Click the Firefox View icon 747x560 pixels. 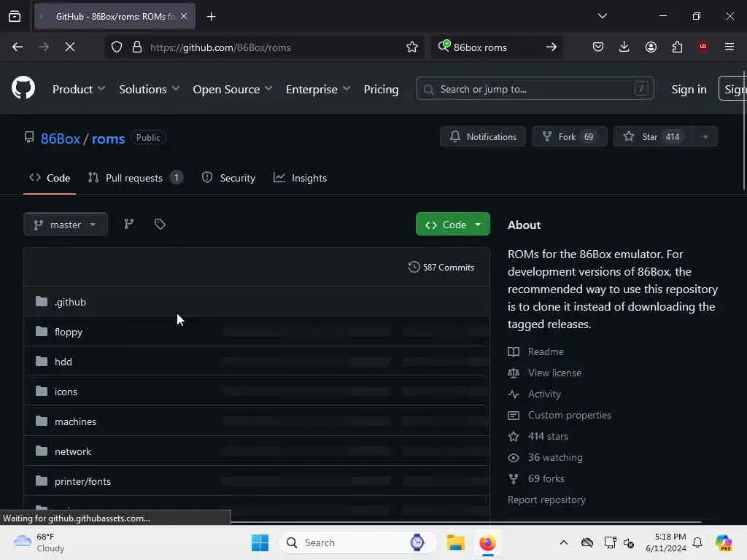[x=15, y=17]
